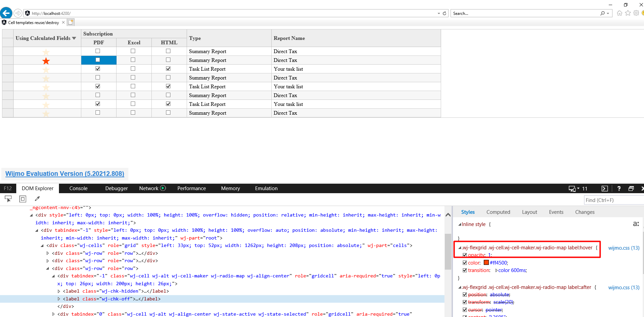Click the Find (Ctrl+F) input field
The height and width of the screenshot is (317, 644).
(x=614, y=200)
